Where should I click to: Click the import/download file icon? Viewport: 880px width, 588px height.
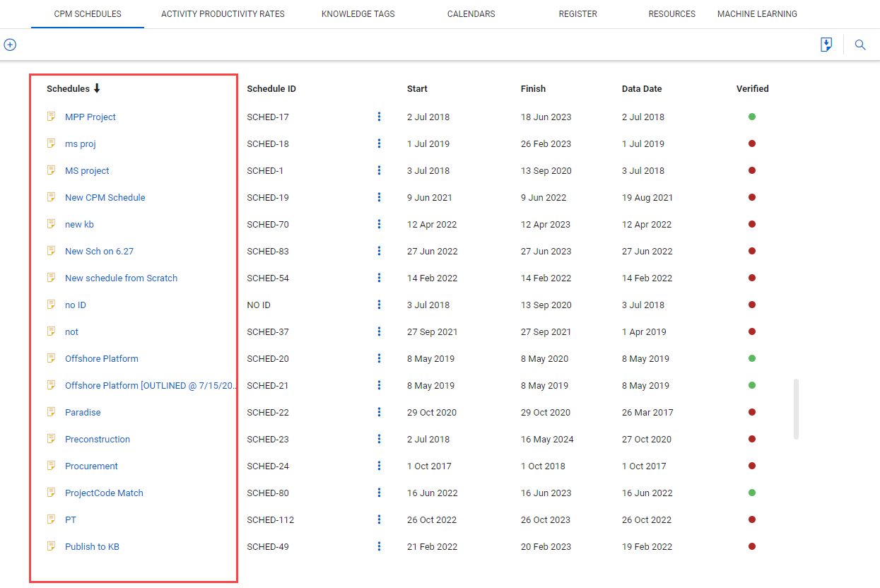826,45
